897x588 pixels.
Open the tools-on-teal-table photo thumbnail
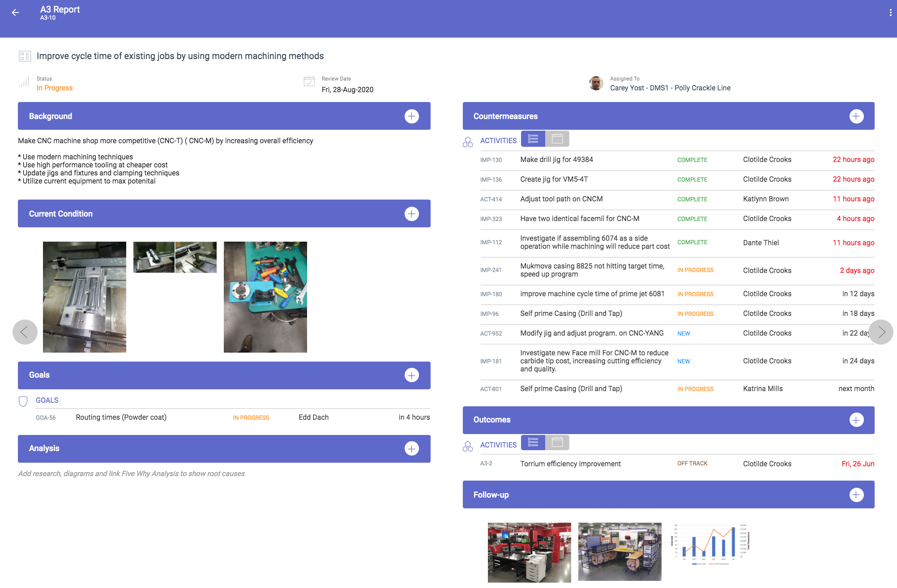(x=265, y=297)
